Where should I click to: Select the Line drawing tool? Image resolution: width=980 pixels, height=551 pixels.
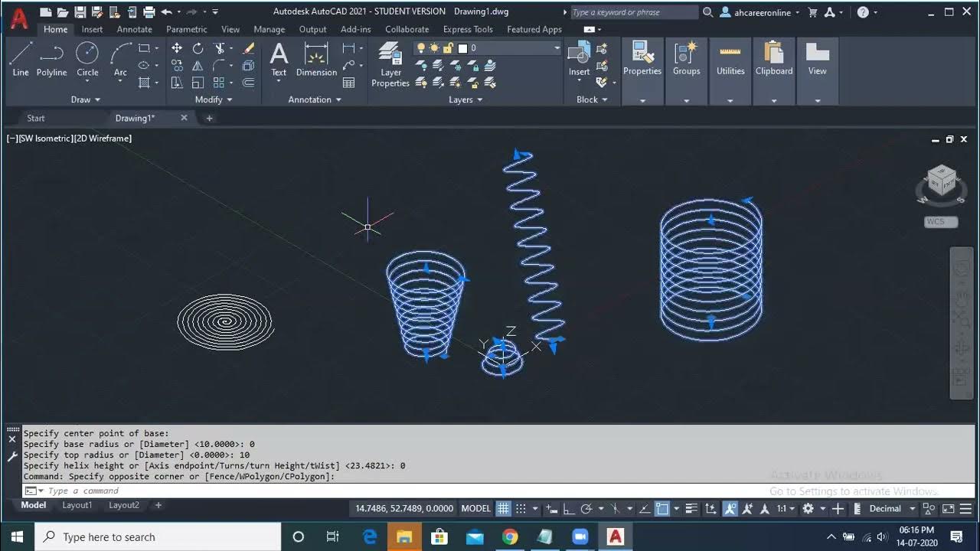click(21, 59)
